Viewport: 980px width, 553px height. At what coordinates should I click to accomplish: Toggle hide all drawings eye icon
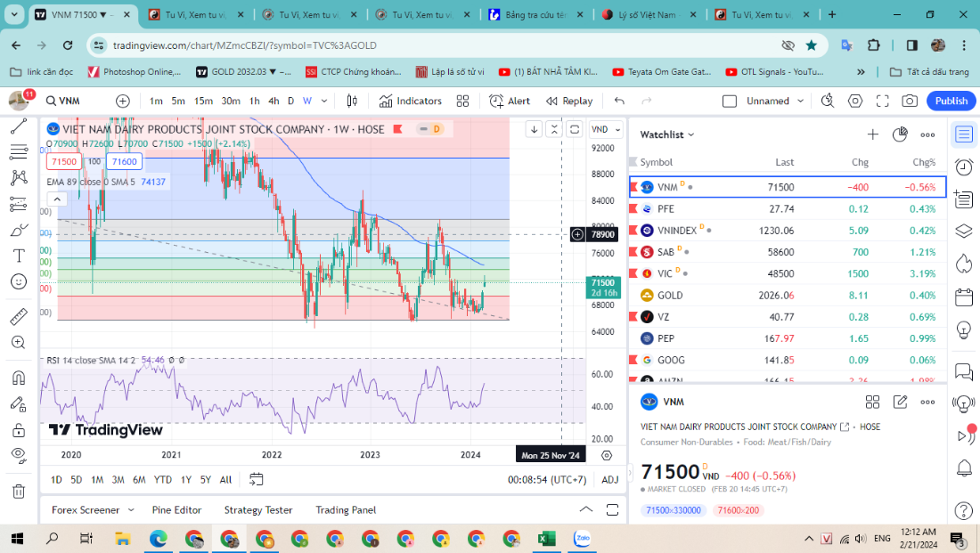coord(18,454)
